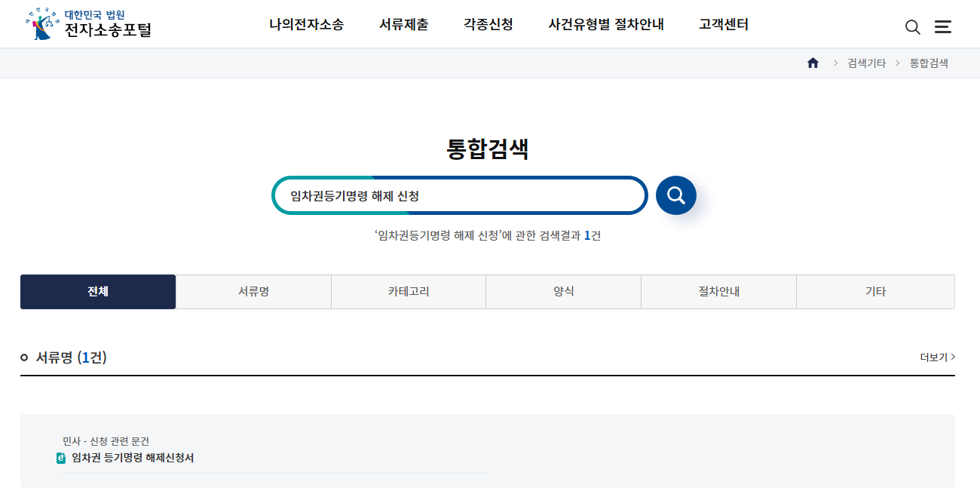Open the 절차안내 tab

coord(718,291)
